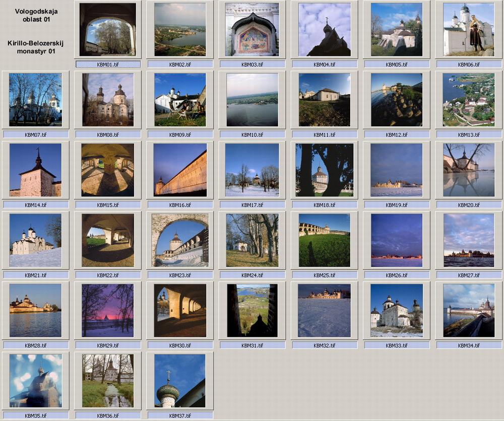Pick the "KBM07.tif" file name label
The image size is (504, 421).
click(x=36, y=134)
